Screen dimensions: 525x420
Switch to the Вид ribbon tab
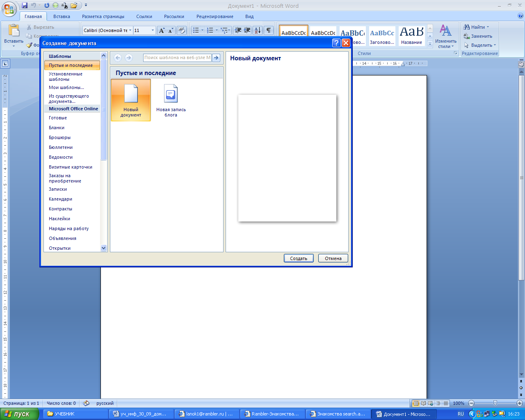(249, 16)
